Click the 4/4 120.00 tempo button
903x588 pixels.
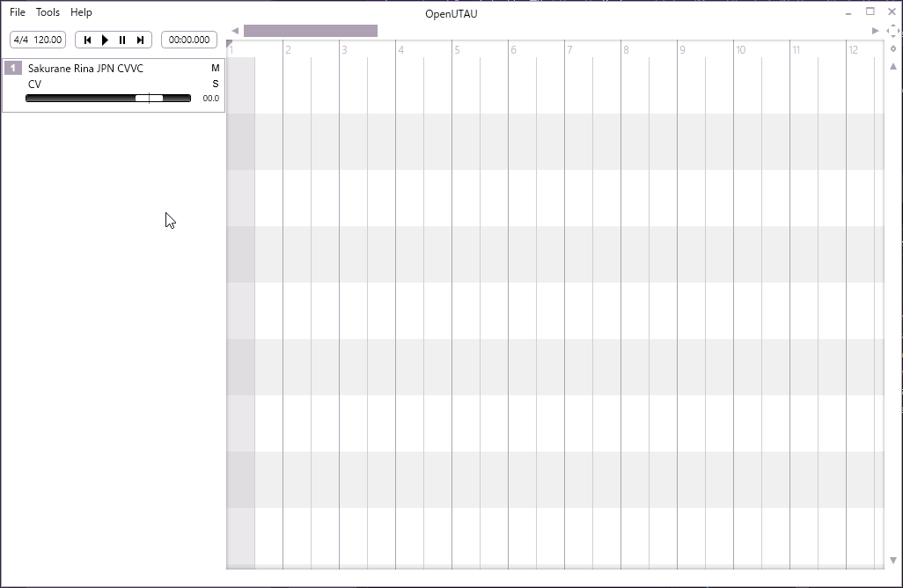coord(38,40)
